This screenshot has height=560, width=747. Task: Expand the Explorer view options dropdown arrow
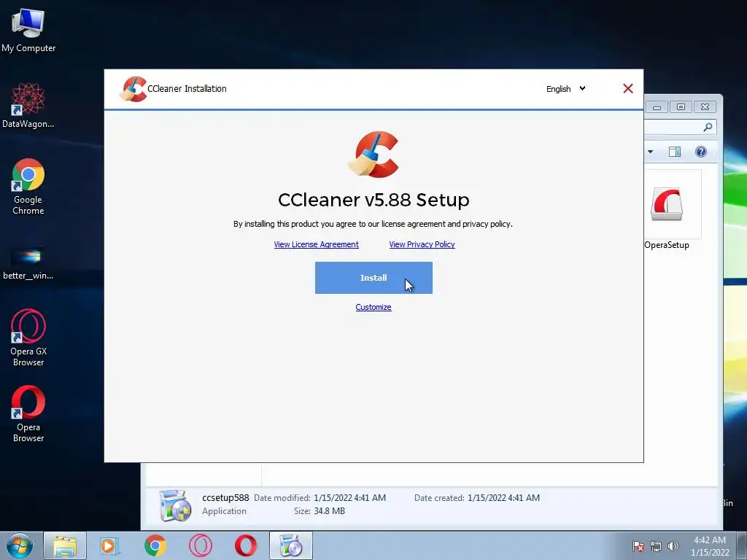pos(650,152)
